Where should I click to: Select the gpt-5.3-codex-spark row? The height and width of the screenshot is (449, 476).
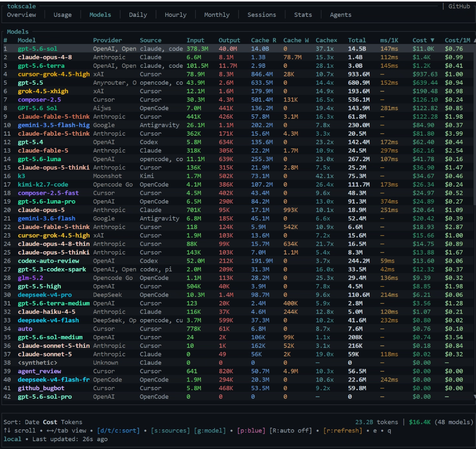(238, 269)
